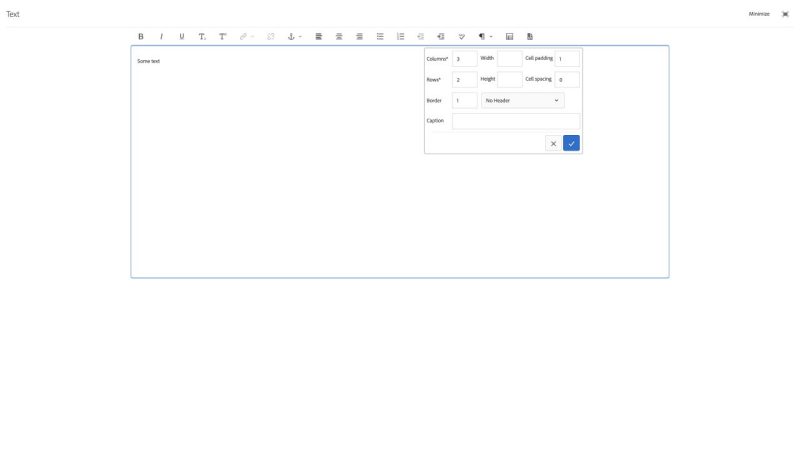Toggle underline formatting
800x450 pixels.
pos(182,36)
